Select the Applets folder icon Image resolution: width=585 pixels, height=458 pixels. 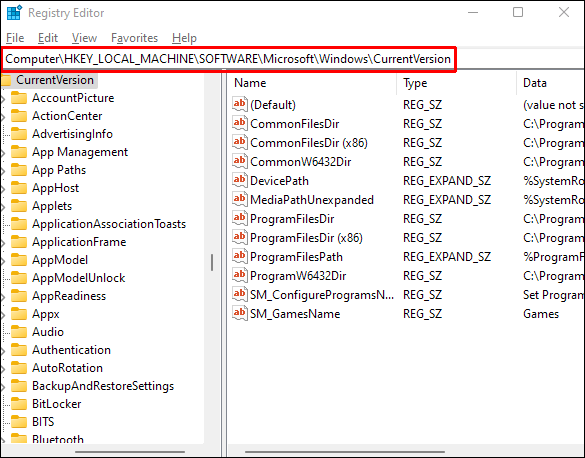tap(19, 206)
